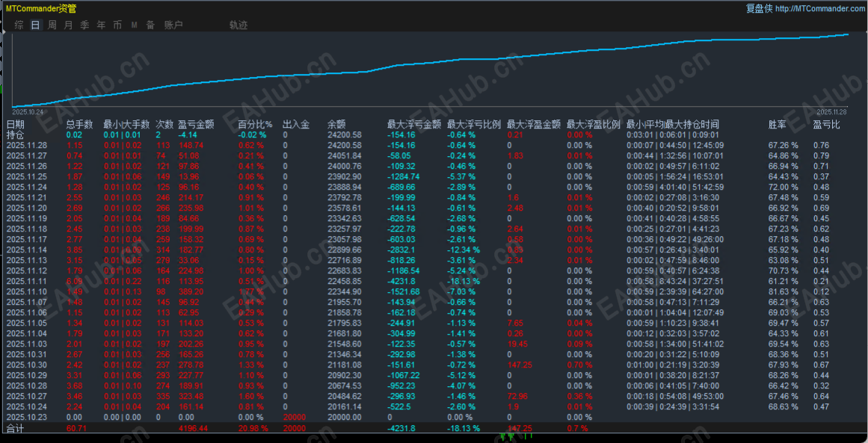Click the 复盘侠 label
868x443 pixels.
pyautogui.click(x=759, y=8)
